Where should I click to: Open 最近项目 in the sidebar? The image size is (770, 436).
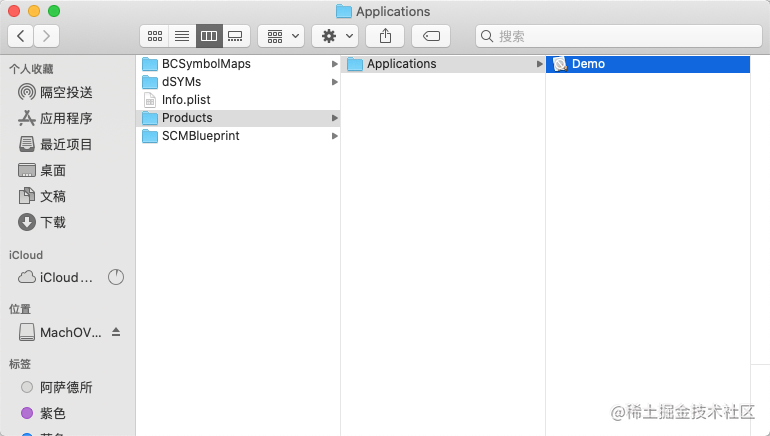(x=55, y=144)
